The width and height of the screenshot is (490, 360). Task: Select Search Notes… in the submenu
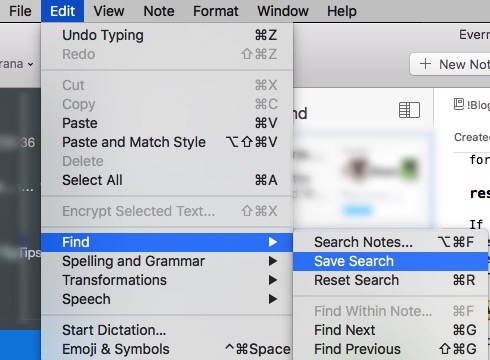click(x=390, y=242)
